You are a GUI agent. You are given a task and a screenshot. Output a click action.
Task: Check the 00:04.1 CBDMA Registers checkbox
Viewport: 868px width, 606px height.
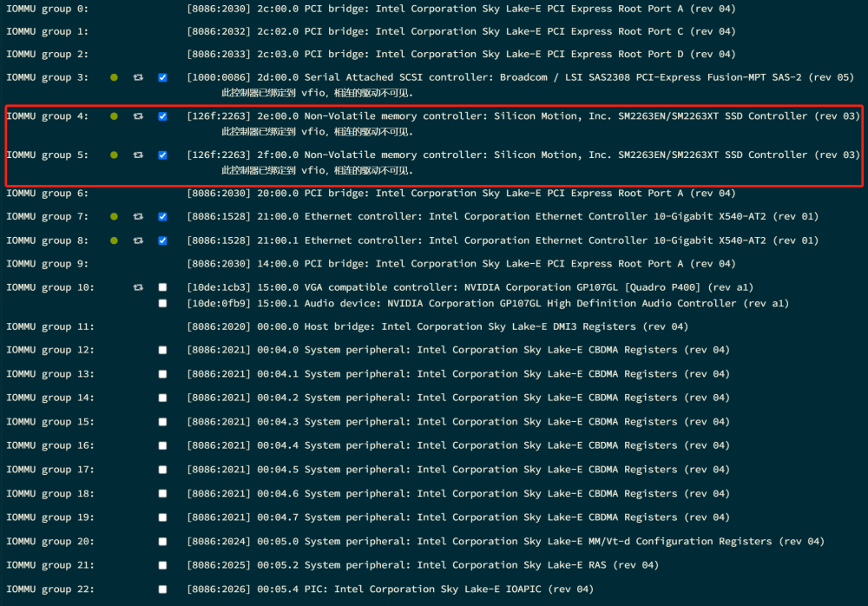pyautogui.click(x=163, y=374)
